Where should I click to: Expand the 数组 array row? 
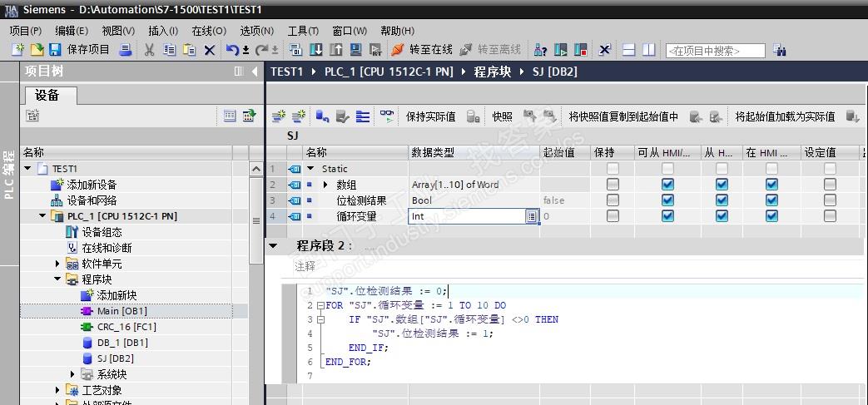click(x=325, y=185)
